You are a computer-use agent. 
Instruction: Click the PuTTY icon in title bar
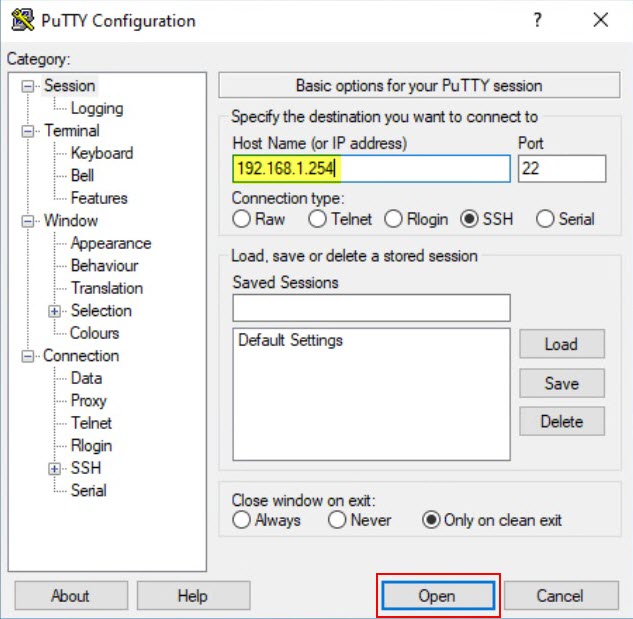tap(21, 20)
